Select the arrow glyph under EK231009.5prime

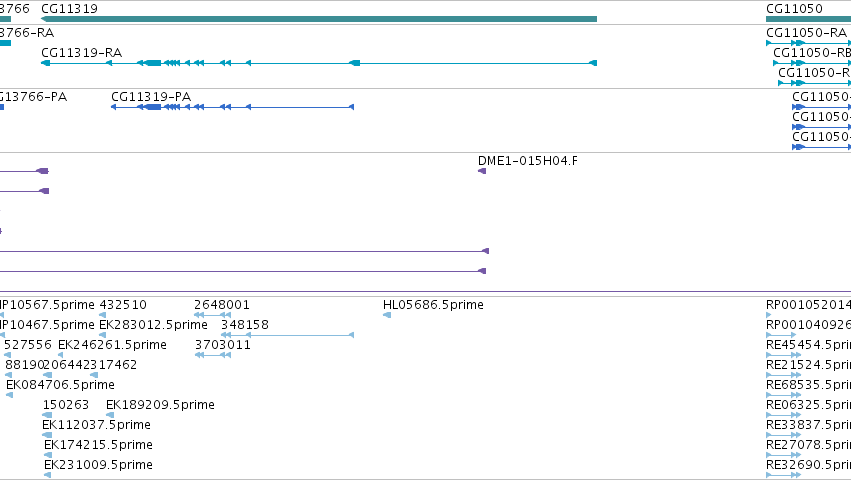point(48,475)
